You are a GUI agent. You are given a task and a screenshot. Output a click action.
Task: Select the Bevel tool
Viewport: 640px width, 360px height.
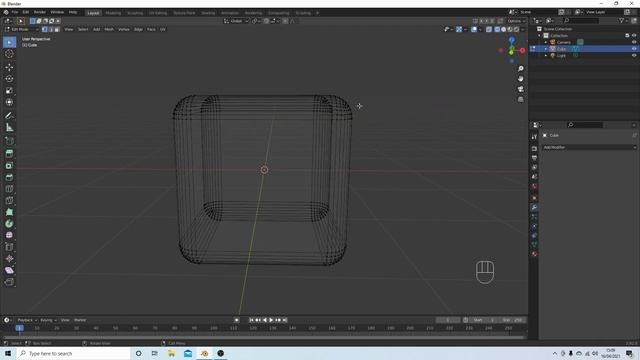pyautogui.click(x=9, y=177)
